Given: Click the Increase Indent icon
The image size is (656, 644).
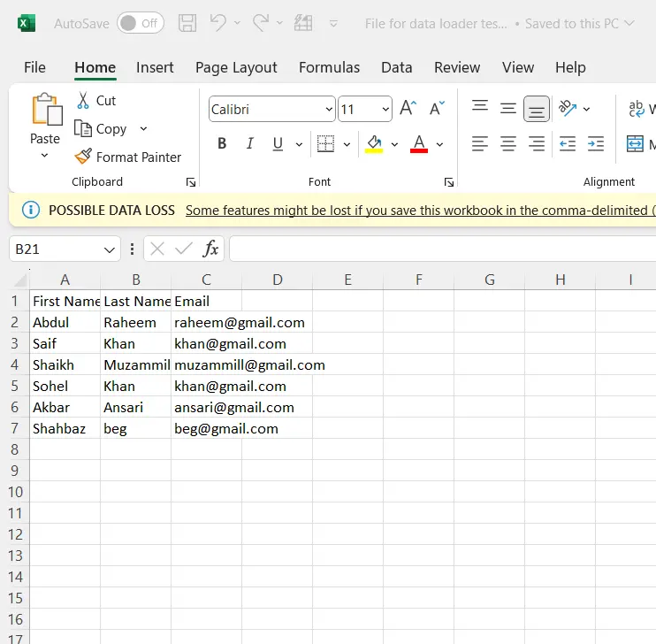Looking at the screenshot, I should pyautogui.click(x=596, y=143).
